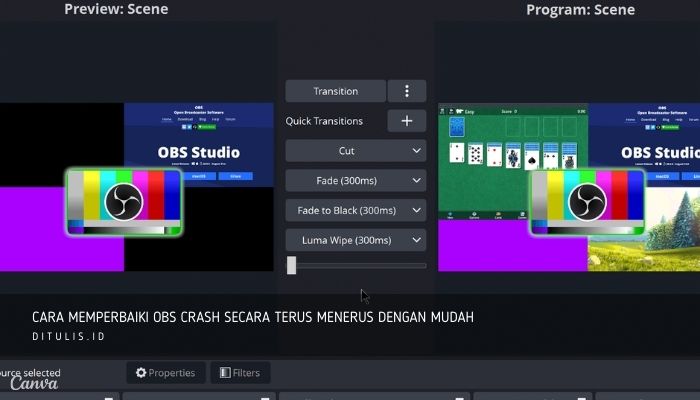Click the transition T-bar slider handle
The height and width of the screenshot is (400, 700).
click(x=292, y=265)
